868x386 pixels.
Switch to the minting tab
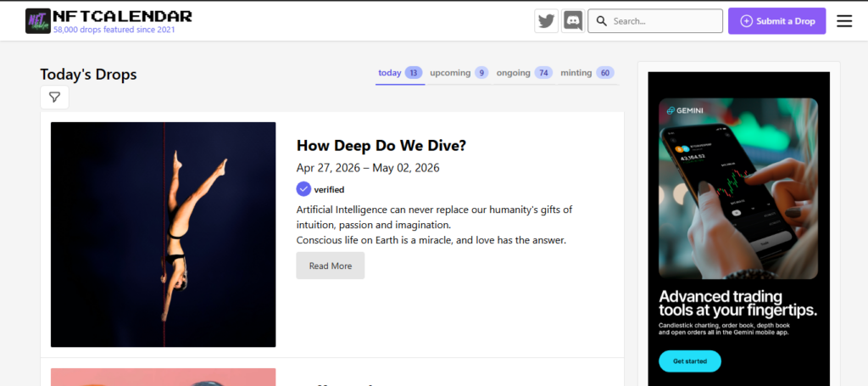coord(587,73)
